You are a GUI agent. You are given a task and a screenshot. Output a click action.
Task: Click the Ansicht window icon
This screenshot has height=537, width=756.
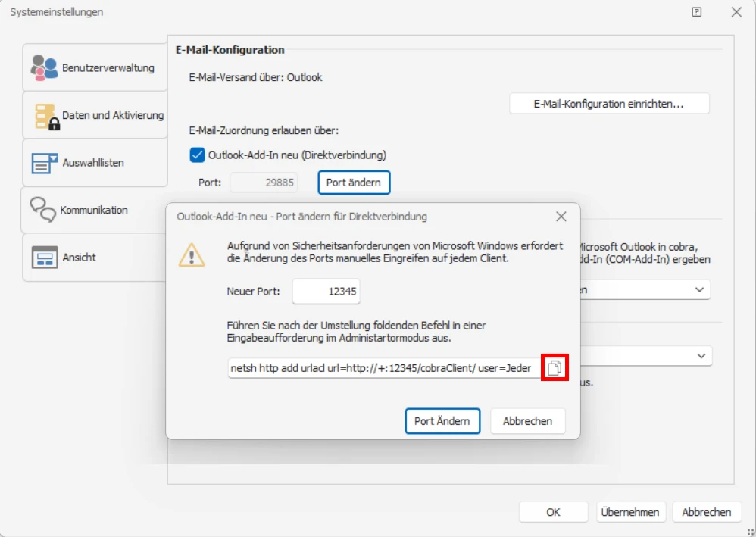[45, 258]
